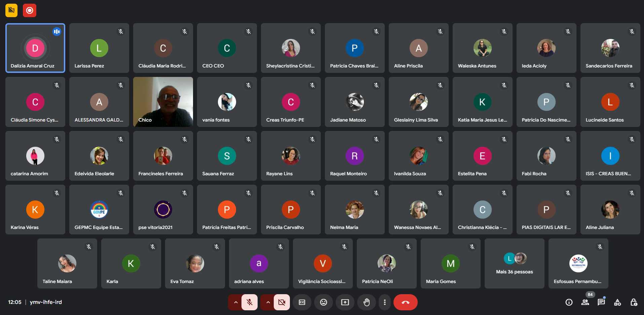The width and height of the screenshot is (644, 315).
Task: Select Chico's video tile
Action: [163, 102]
